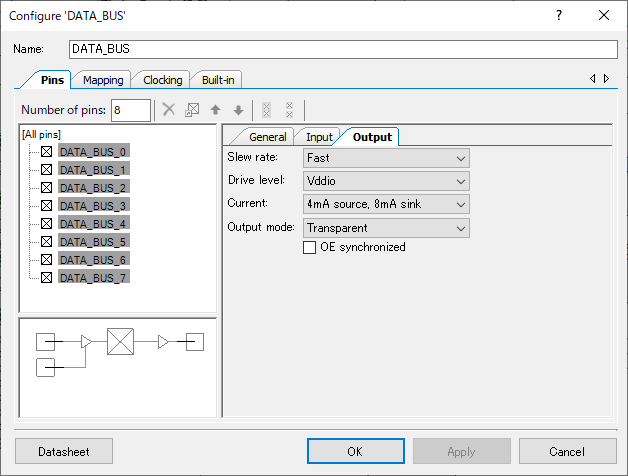Click the tab scroll left arrow
Screen dimensions: 628x476
(x=592, y=79)
